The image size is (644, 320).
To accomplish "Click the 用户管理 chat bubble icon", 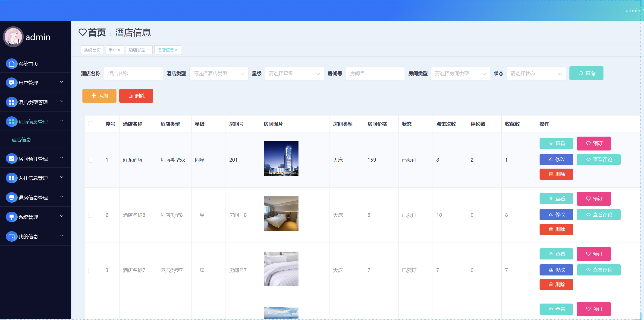I will coord(12,83).
